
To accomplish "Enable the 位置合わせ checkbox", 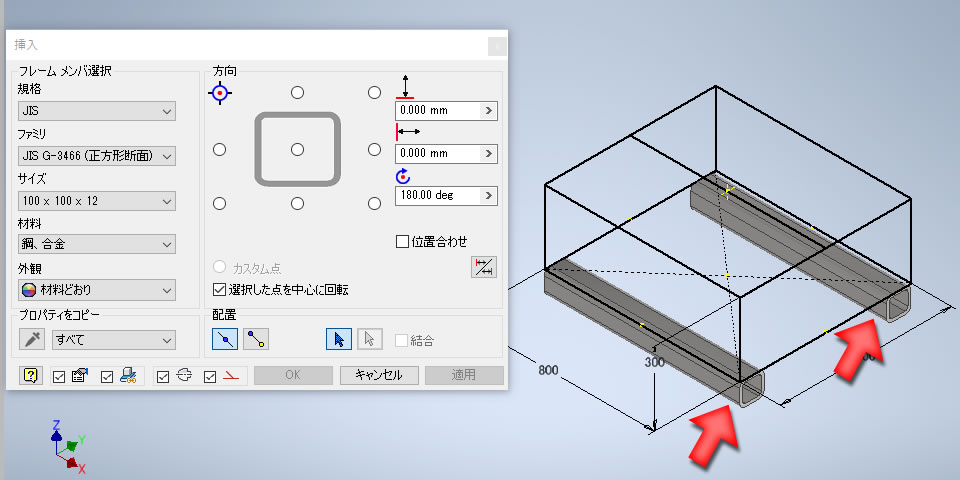I will coord(402,242).
